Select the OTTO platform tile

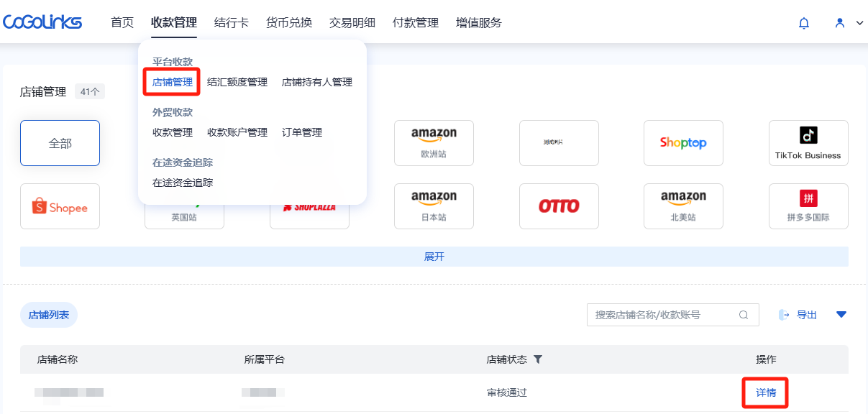click(x=559, y=206)
